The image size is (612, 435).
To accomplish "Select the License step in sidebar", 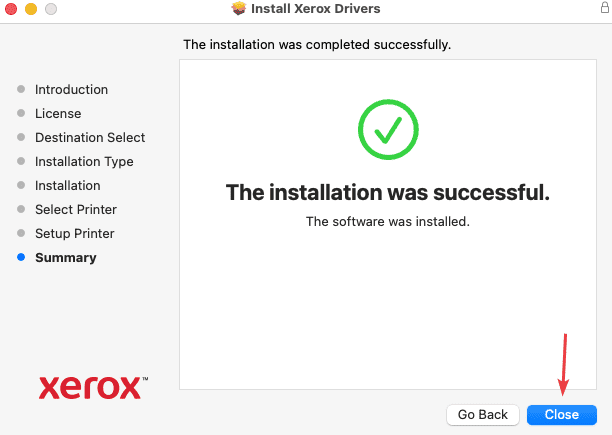I will (x=58, y=113).
